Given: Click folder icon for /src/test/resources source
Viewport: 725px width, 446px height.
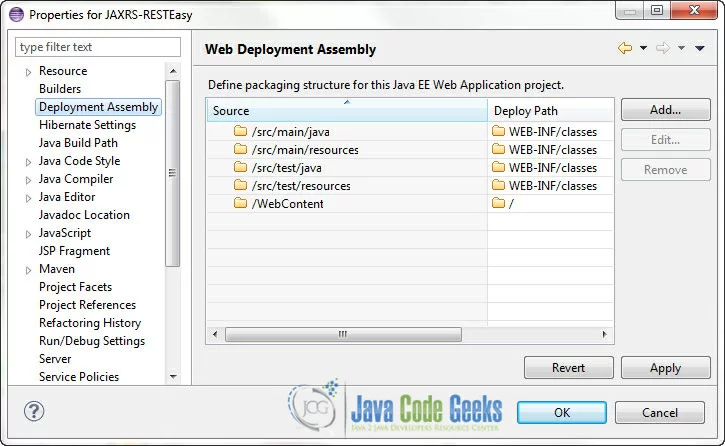Looking at the screenshot, I should tap(240, 185).
